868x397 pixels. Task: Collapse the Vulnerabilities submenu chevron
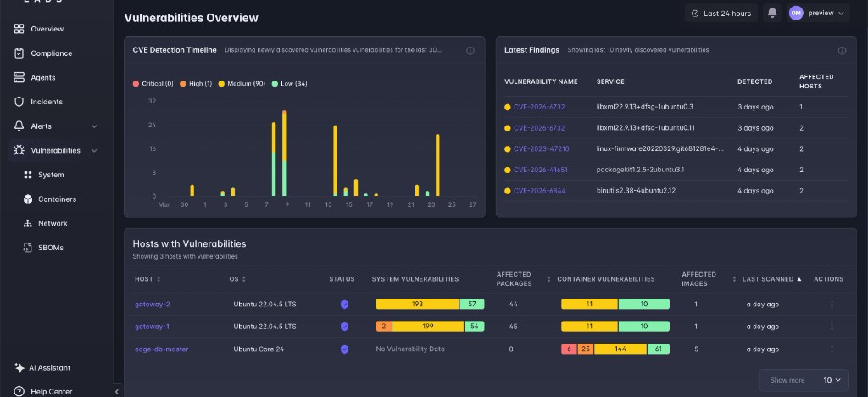(94, 151)
